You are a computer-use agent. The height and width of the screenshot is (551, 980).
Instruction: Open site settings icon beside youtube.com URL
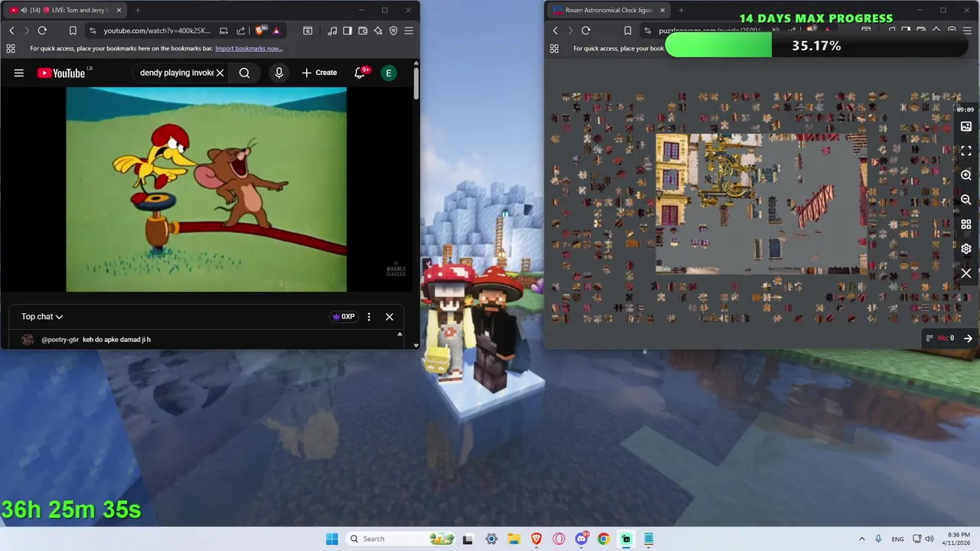click(x=93, y=31)
